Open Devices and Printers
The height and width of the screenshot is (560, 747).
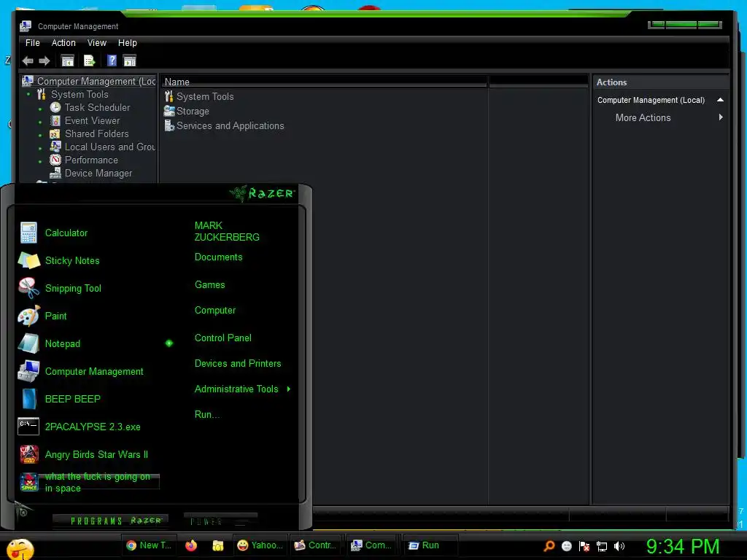pyautogui.click(x=238, y=364)
